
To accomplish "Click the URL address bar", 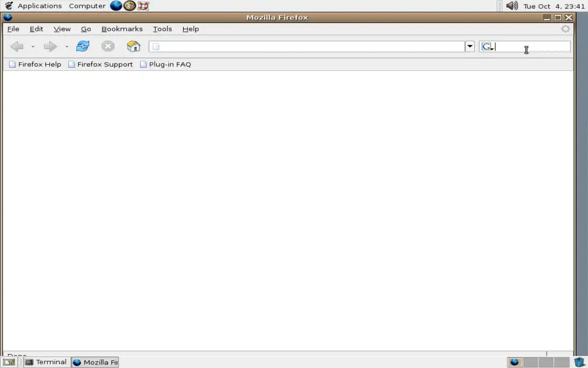I will pos(307,46).
